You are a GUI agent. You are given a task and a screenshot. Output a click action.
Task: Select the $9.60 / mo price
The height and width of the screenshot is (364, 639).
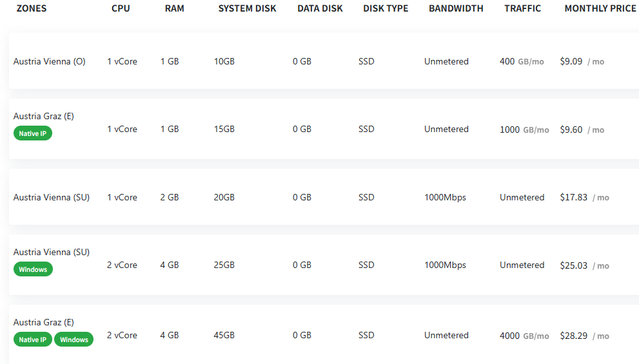coord(582,129)
